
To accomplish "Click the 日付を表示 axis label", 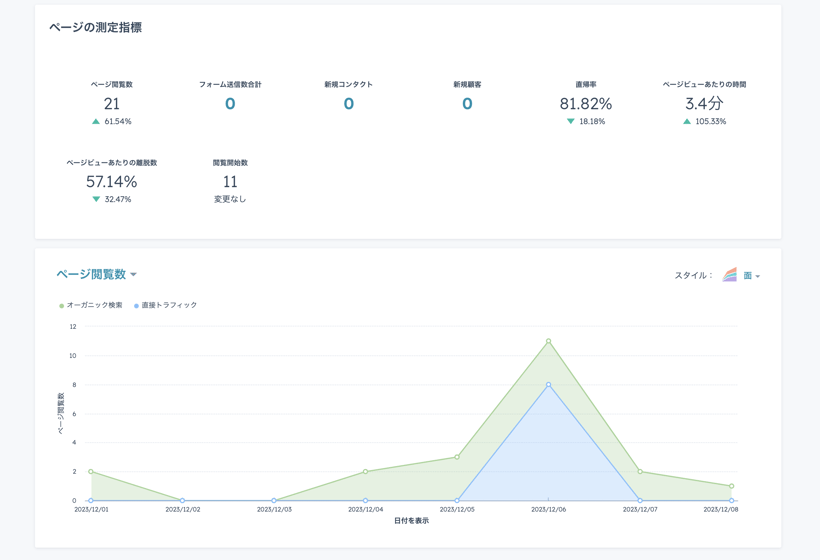I will click(x=411, y=521).
